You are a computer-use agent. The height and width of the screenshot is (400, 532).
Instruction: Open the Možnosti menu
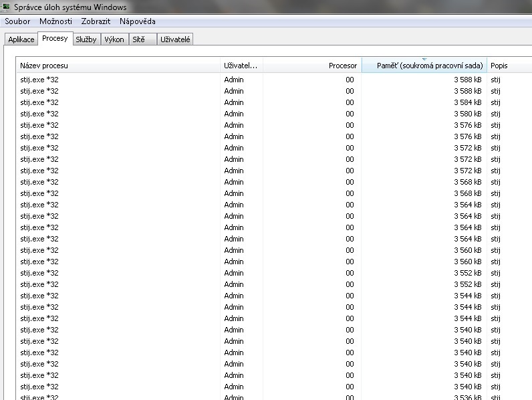pyautogui.click(x=55, y=21)
